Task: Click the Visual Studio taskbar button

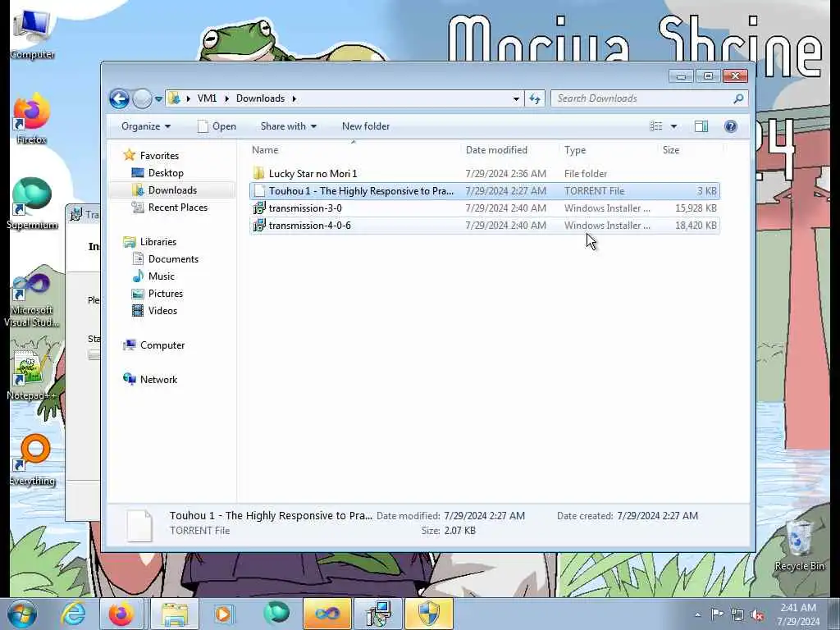Action: (326, 614)
